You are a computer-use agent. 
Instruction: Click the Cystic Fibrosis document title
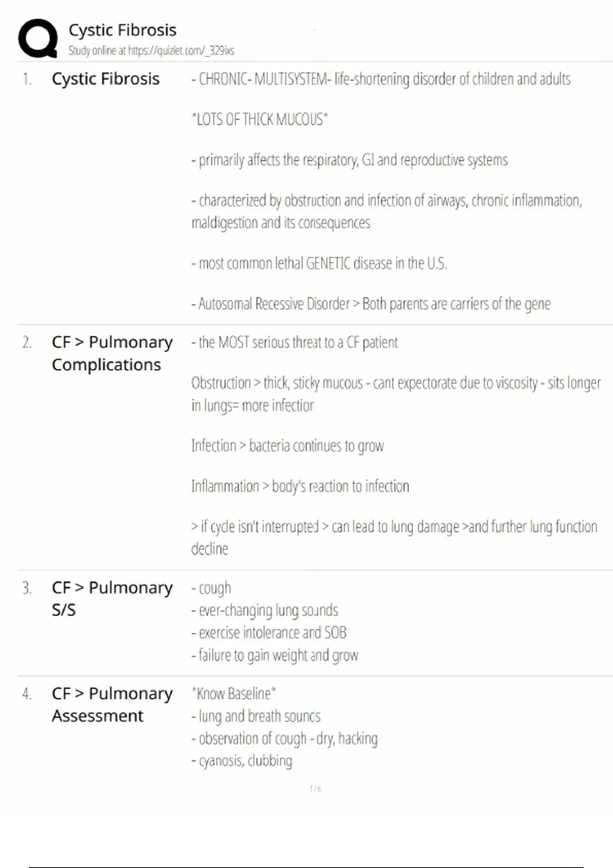(123, 30)
